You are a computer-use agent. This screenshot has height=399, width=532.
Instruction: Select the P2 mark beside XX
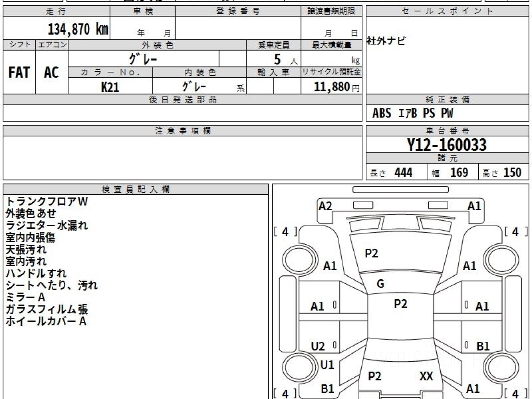click(x=375, y=376)
